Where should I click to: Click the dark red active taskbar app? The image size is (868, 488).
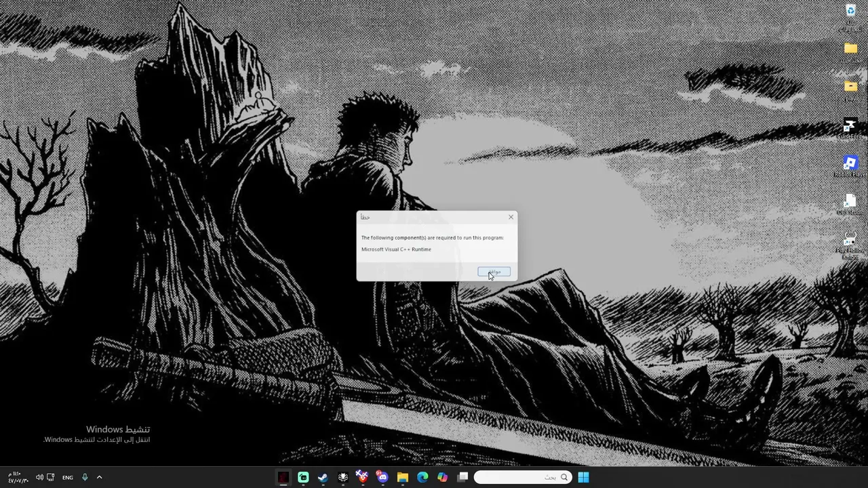(283, 477)
